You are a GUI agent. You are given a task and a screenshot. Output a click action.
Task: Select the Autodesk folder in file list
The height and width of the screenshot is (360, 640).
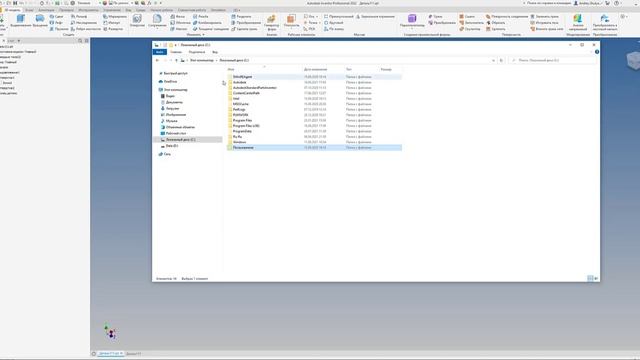240,82
